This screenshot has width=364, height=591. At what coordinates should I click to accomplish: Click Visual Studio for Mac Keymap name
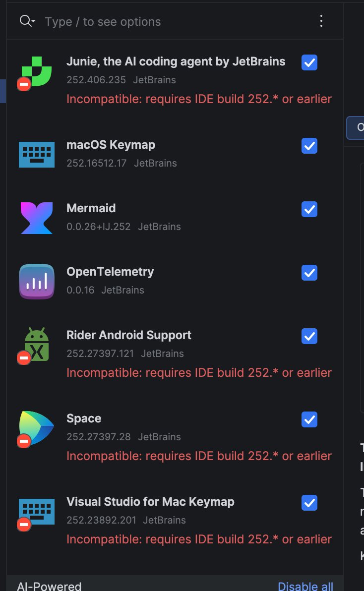click(x=150, y=502)
